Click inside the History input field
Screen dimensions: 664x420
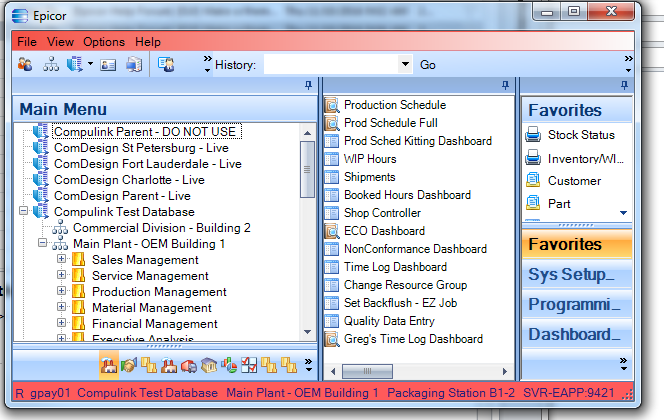pos(331,65)
